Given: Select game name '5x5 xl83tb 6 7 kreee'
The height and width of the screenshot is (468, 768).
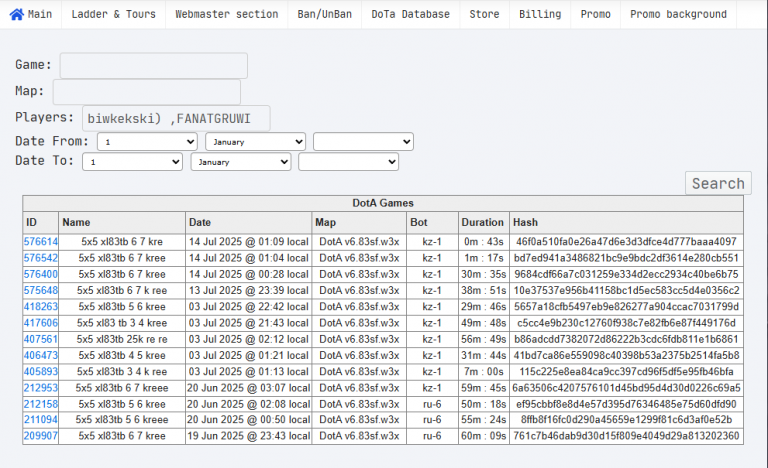Looking at the screenshot, I should 122,388.
